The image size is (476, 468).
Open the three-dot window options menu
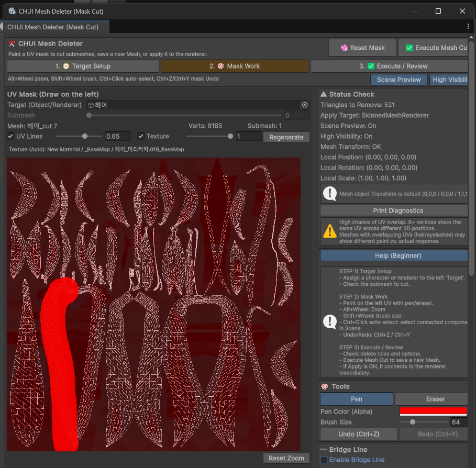[x=468, y=26]
